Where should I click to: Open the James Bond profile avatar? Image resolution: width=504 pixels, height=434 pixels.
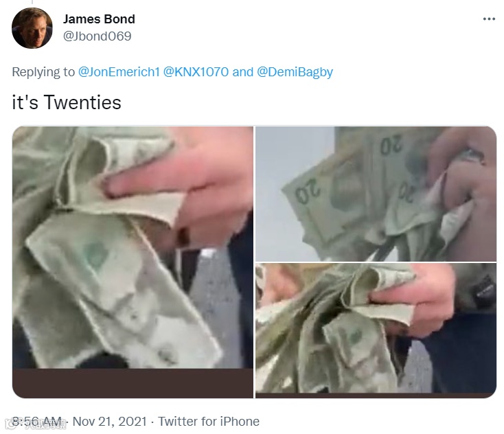(x=32, y=28)
